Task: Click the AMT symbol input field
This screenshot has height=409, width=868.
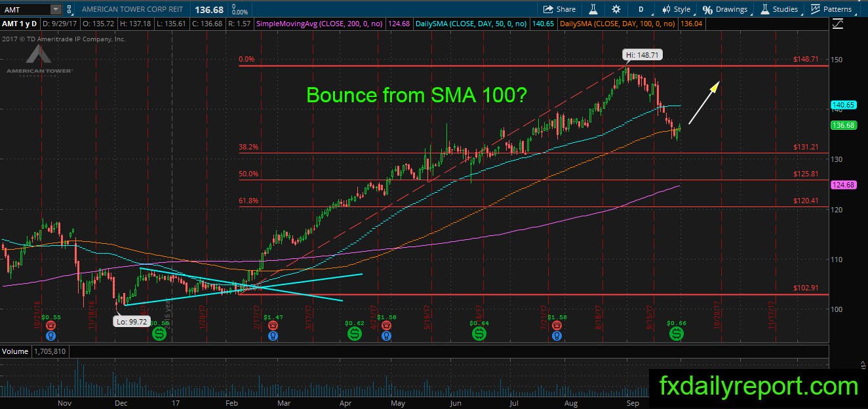Action: (x=26, y=10)
